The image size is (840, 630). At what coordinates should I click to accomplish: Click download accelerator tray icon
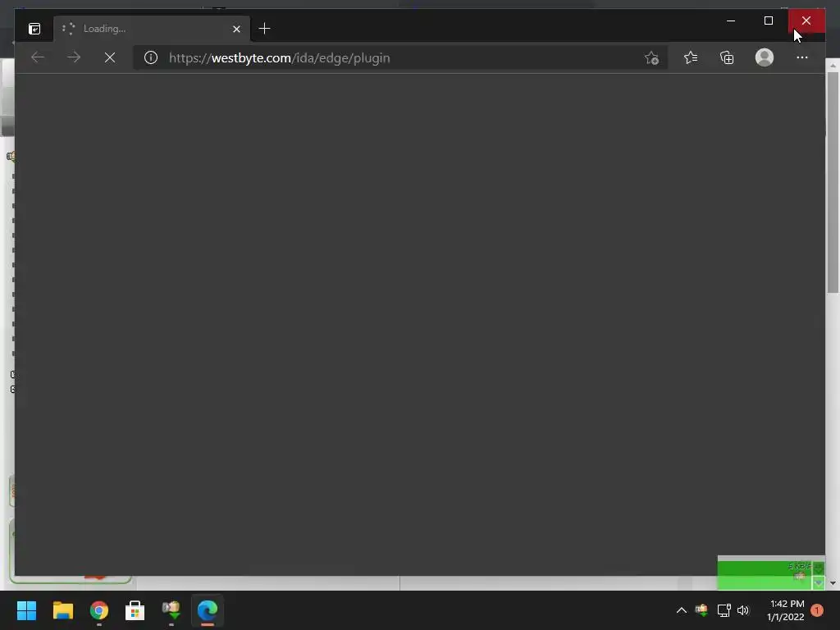click(701, 610)
